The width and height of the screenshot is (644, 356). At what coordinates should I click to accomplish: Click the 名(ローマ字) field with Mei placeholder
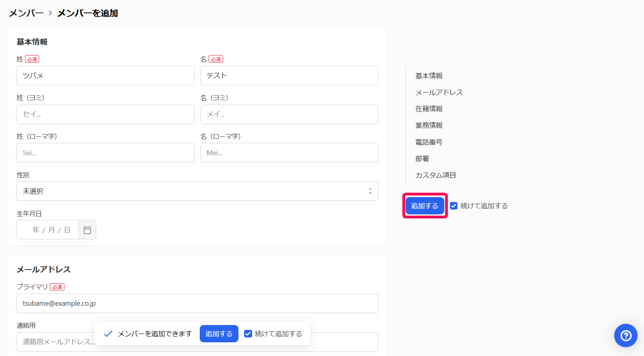[289, 152]
